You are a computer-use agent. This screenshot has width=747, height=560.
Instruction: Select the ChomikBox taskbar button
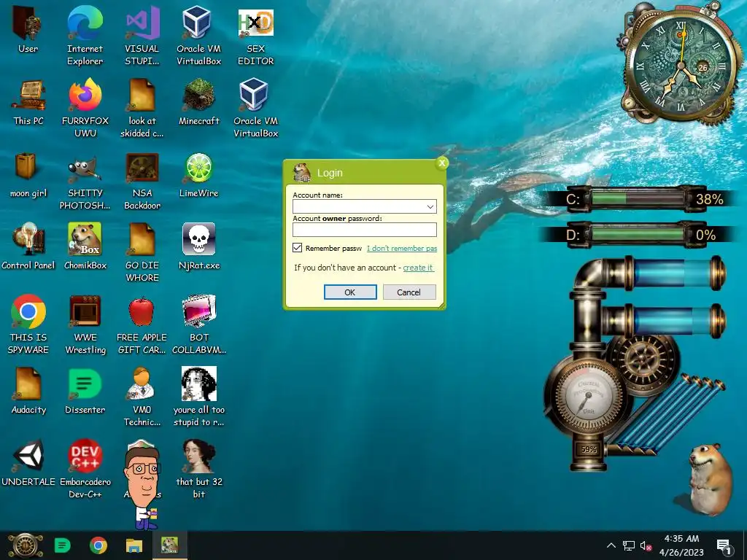169,545
